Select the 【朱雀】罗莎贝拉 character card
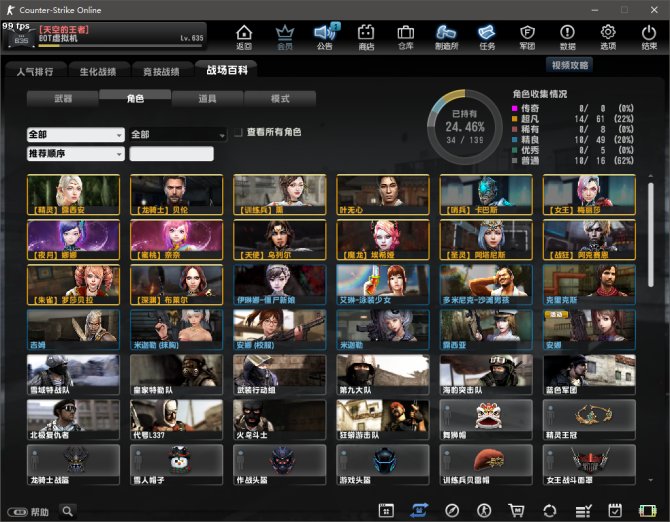Viewport: 670px width, 522px height. (x=73, y=284)
